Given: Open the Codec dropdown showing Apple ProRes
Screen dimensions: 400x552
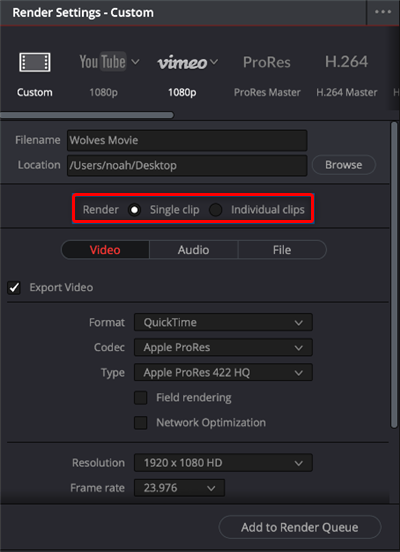Looking at the screenshot, I should click(x=223, y=347).
